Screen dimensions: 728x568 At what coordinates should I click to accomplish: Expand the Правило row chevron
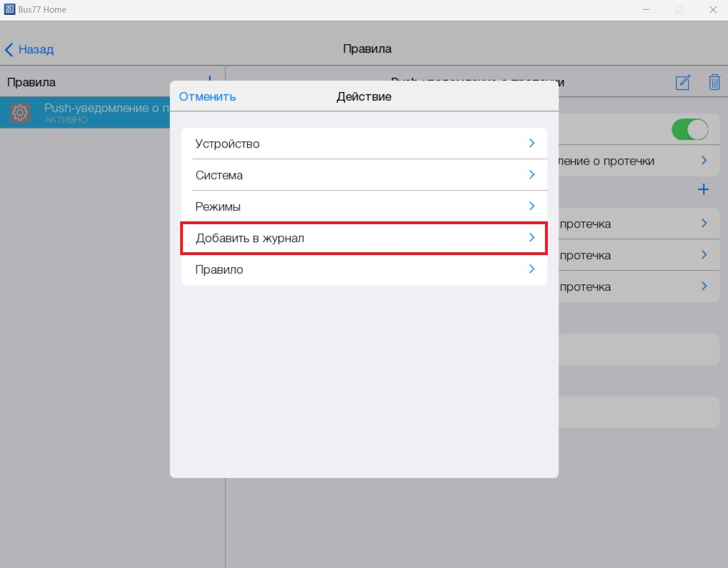coord(531,269)
